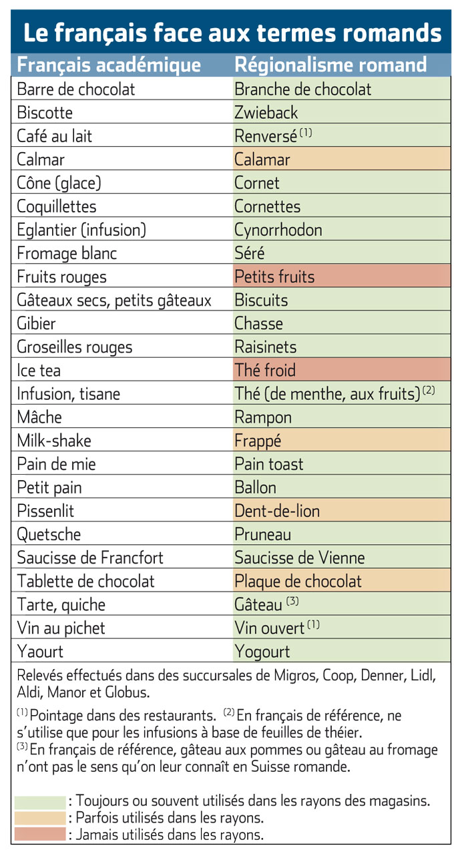Click the 'Plaque de chocolat' cell
460x868 pixels.
pyautogui.click(x=340, y=581)
